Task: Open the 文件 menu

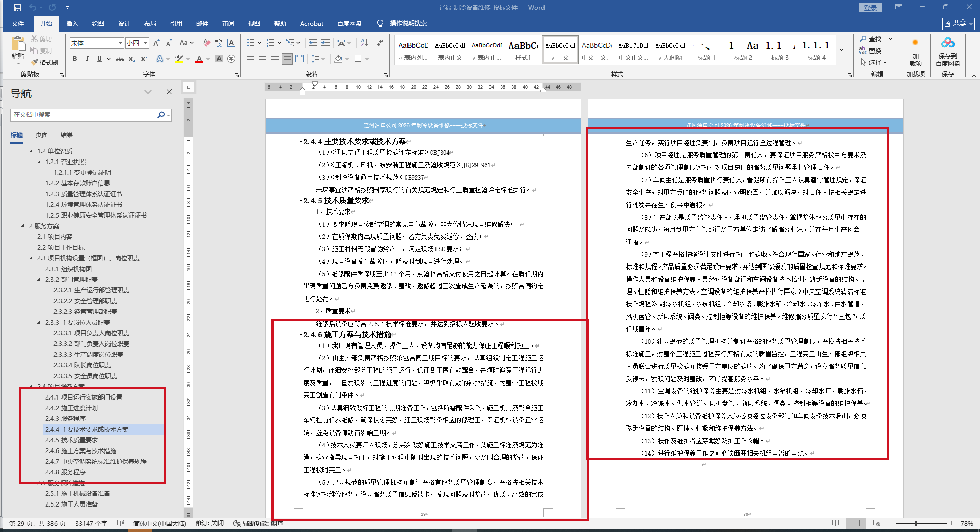Action: coord(18,24)
